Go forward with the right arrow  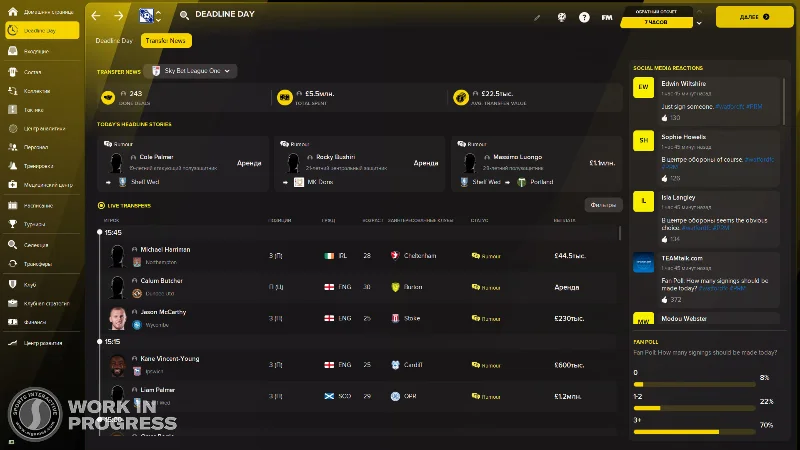click(118, 16)
